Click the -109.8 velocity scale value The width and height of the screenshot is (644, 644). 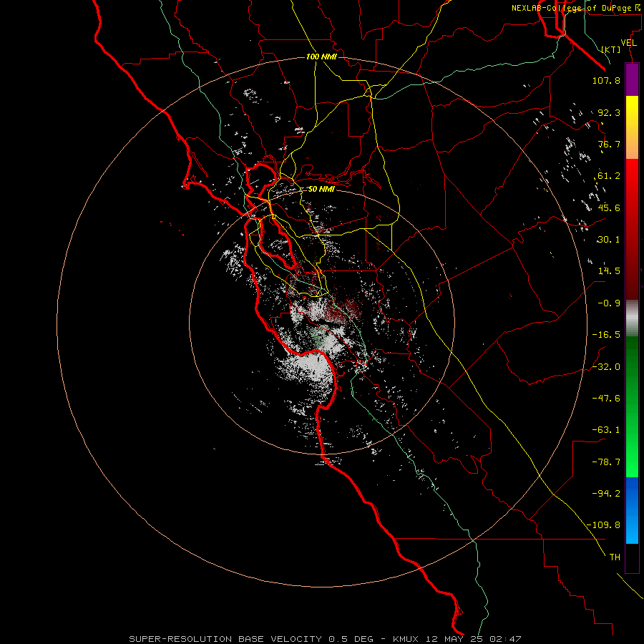[604, 525]
